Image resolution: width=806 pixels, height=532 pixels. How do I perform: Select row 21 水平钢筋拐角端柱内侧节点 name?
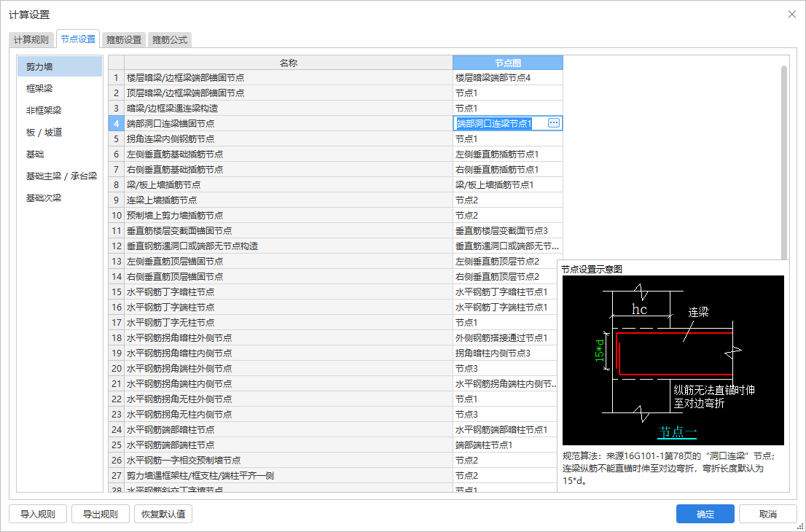coord(289,383)
